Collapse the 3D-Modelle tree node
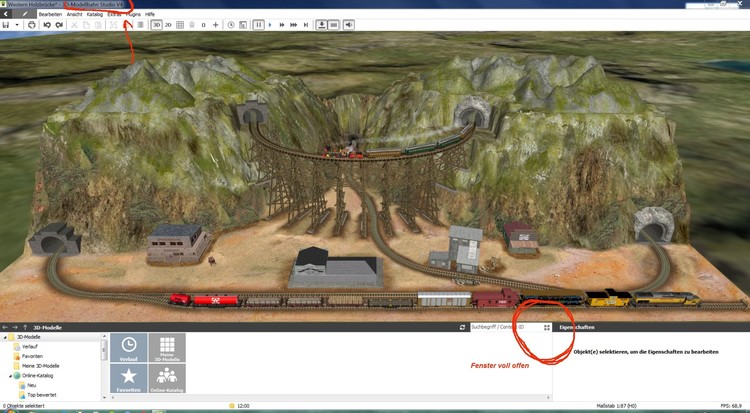750x413 pixels. point(5,339)
